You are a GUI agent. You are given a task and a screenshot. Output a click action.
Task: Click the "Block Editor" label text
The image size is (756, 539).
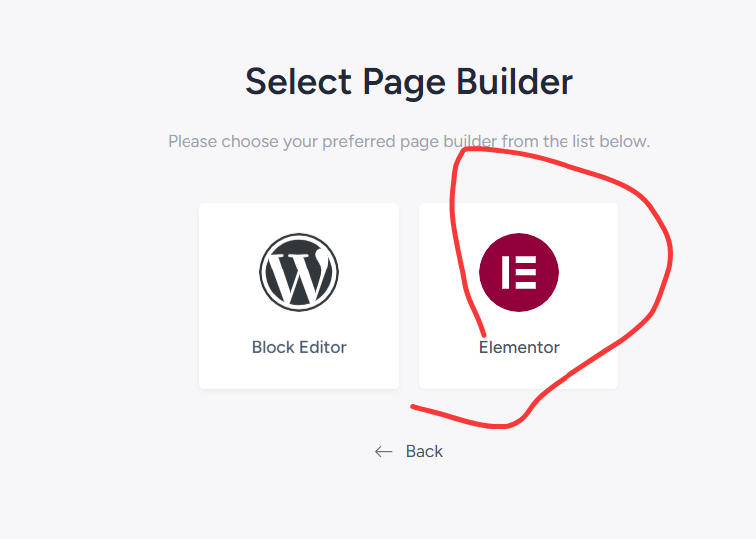click(x=299, y=348)
